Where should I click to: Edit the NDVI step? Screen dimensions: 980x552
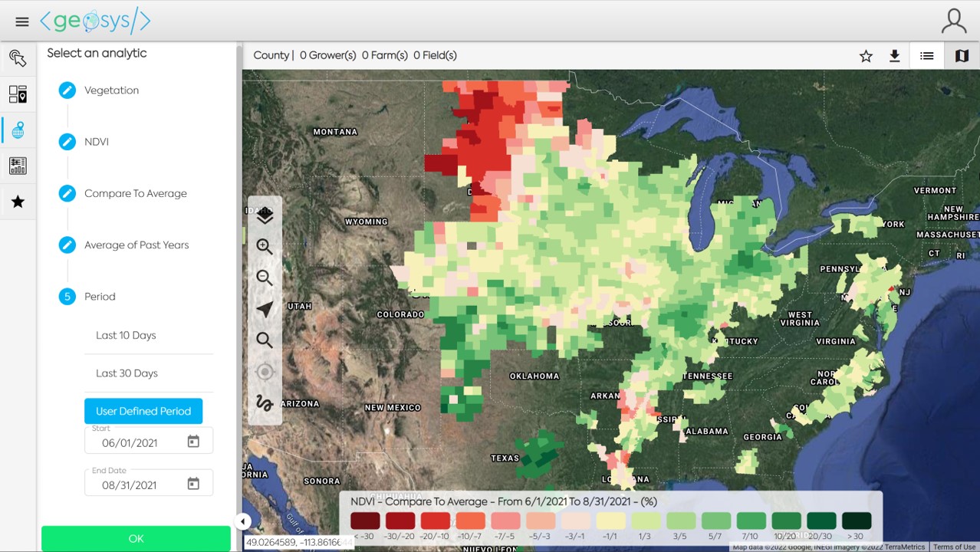(67, 142)
